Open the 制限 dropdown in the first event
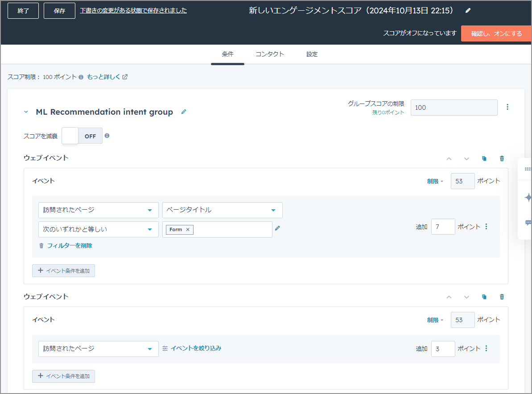 tap(435, 181)
